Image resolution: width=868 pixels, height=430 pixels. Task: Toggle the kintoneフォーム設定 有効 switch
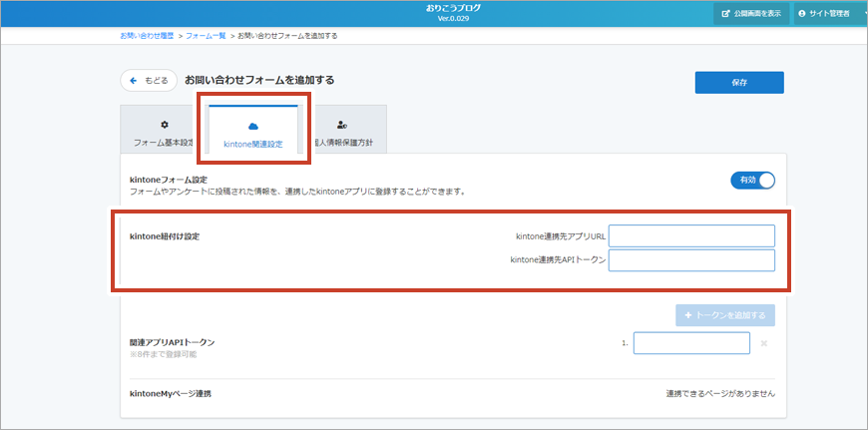(752, 180)
